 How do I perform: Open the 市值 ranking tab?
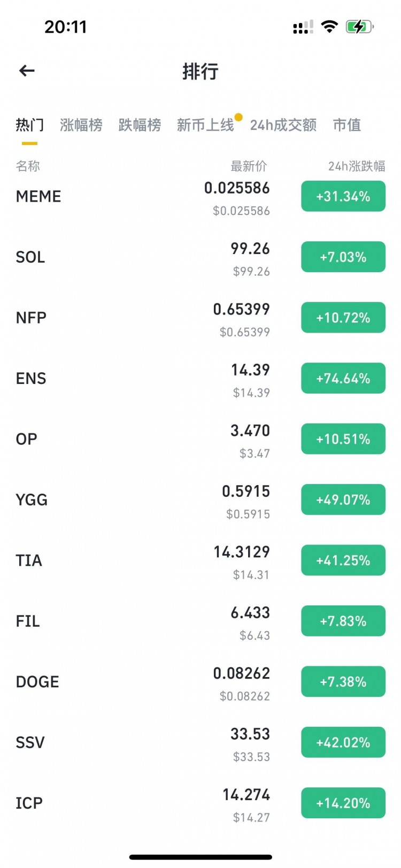(x=347, y=125)
